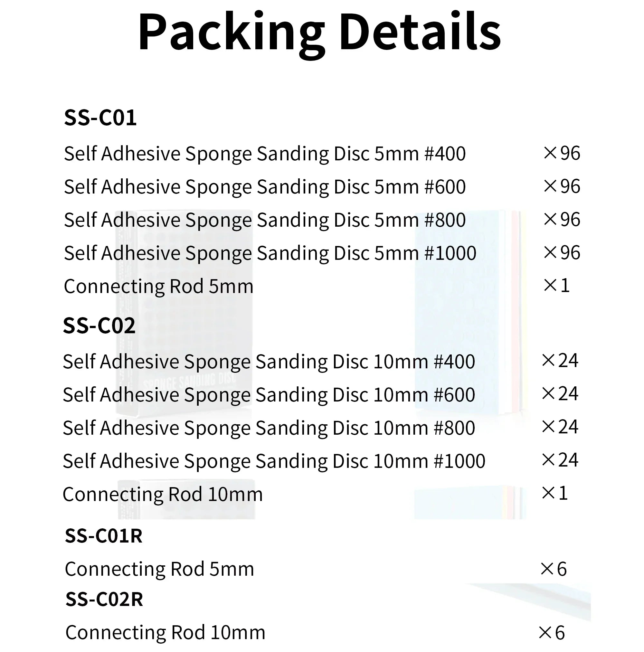Select the SS-C02R heading

tap(104, 599)
